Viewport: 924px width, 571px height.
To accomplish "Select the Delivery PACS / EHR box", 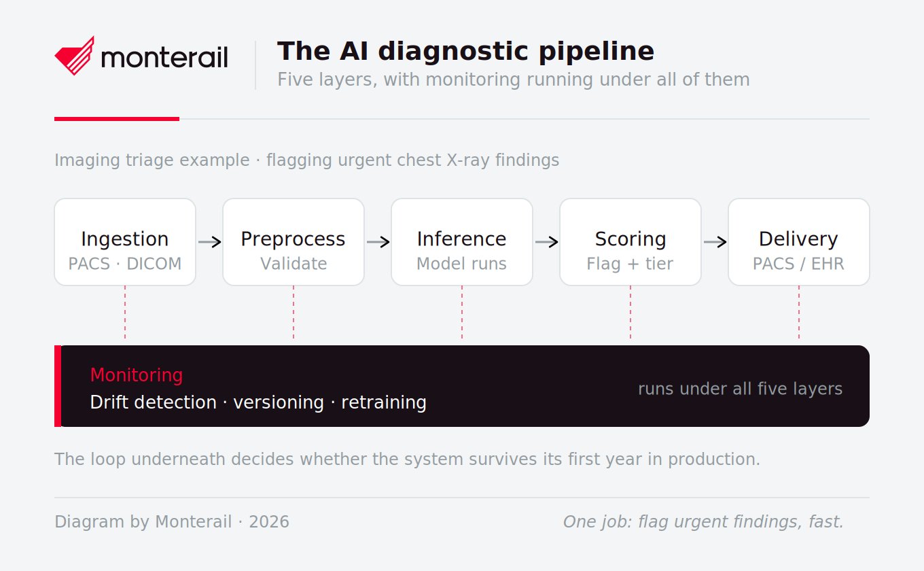I will [x=799, y=242].
